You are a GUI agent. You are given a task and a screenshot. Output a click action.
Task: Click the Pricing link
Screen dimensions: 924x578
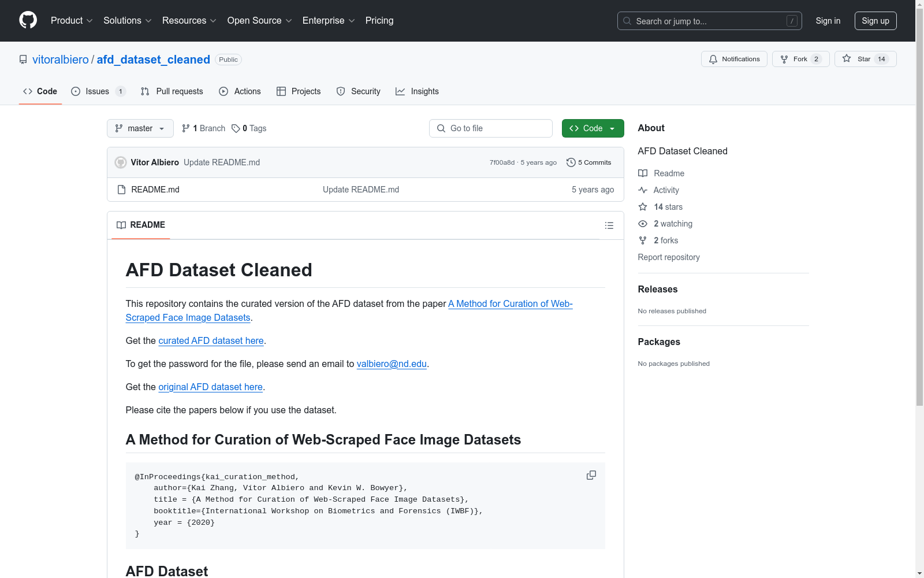tap(379, 21)
